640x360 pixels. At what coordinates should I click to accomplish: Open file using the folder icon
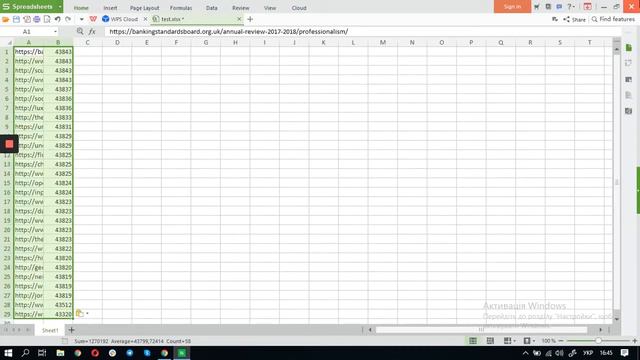coord(5,19)
